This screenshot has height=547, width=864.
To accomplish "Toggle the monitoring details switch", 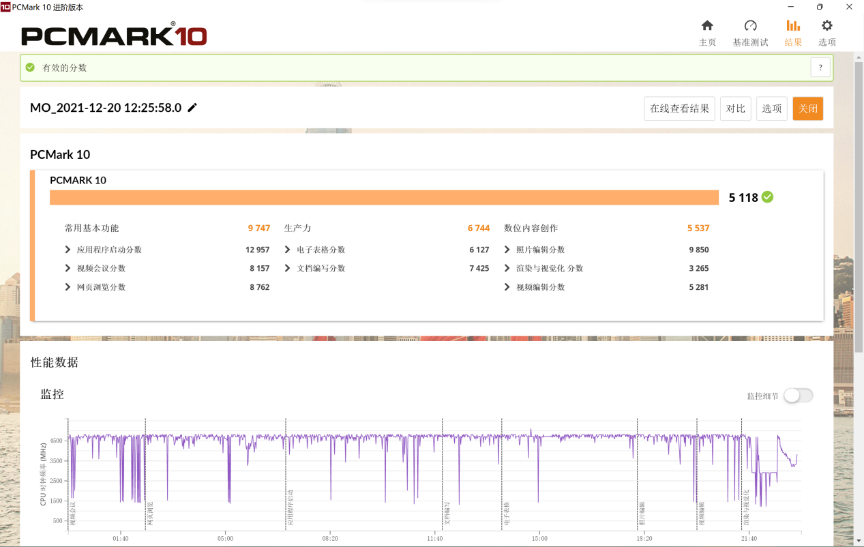I will click(797, 395).
